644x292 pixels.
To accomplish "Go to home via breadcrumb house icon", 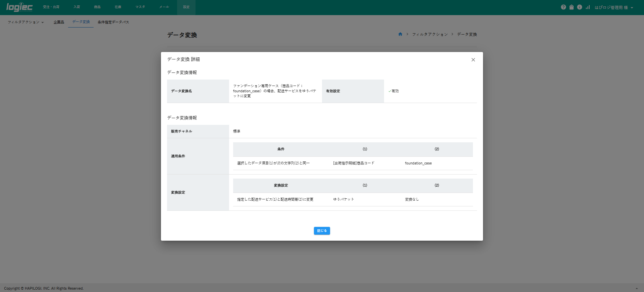I will 400,34.
